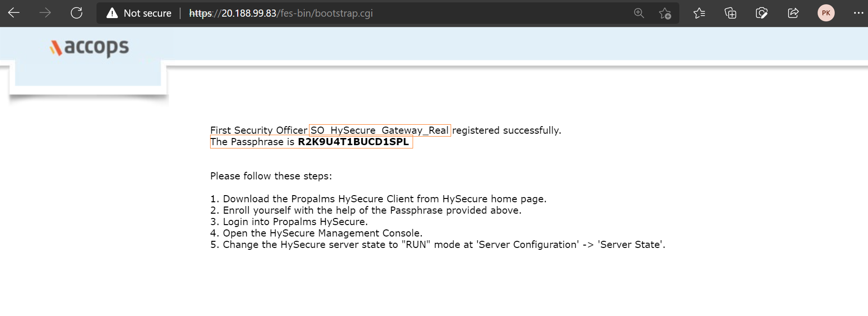Click step 2 Enroll yourself with Passphrase
868x316 pixels.
(x=366, y=210)
